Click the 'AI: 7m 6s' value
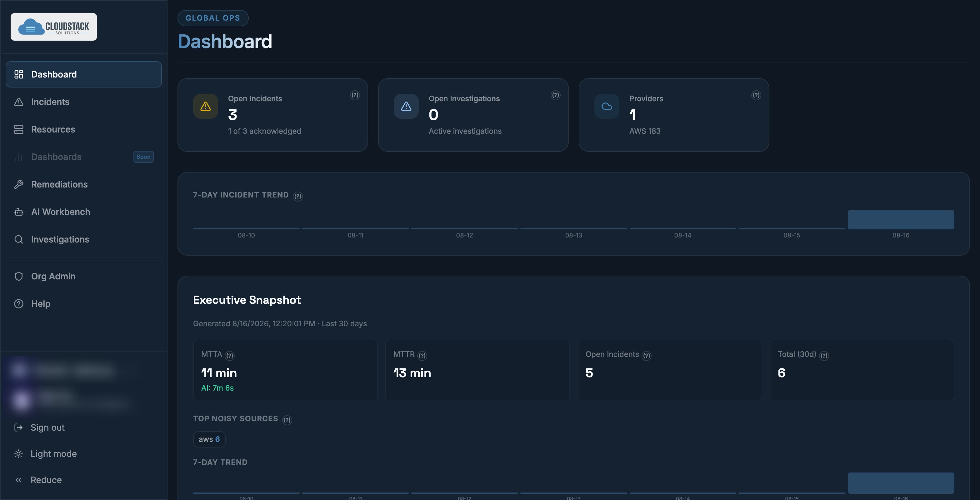This screenshot has height=500, width=980. click(217, 388)
